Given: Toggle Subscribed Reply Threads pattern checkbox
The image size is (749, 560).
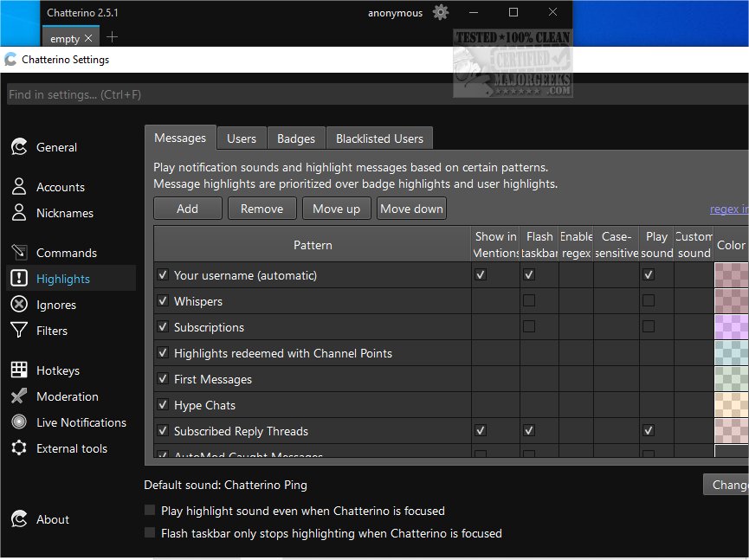Looking at the screenshot, I should (x=163, y=431).
